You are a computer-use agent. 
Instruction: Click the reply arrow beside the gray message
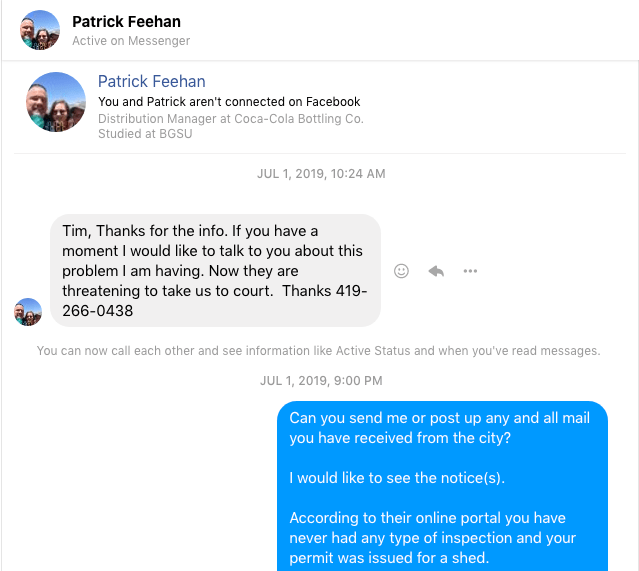point(436,271)
